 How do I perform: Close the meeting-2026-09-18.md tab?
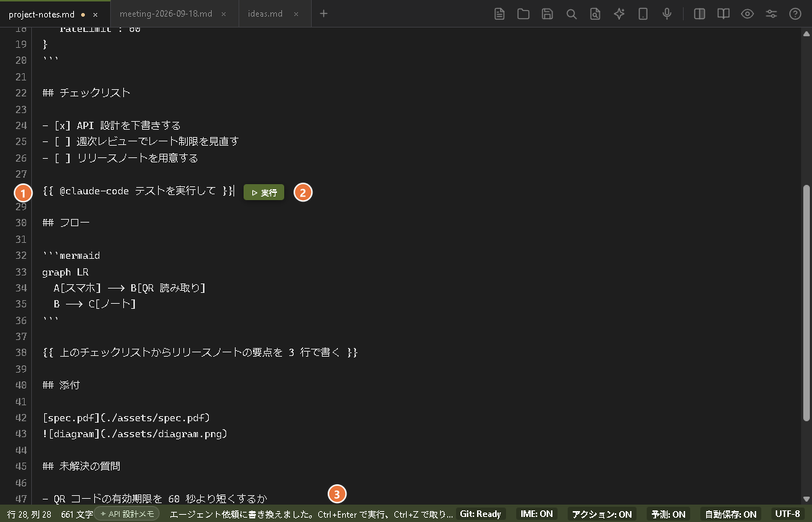click(224, 14)
